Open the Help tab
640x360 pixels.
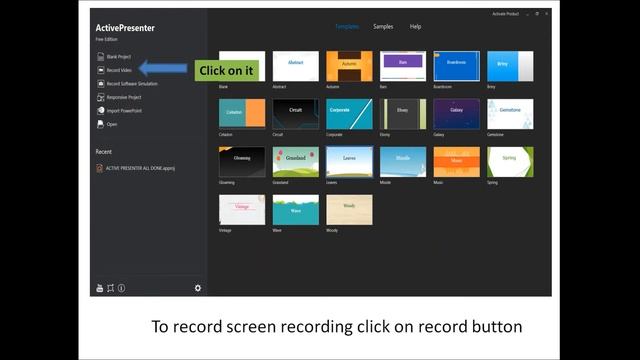point(415,27)
